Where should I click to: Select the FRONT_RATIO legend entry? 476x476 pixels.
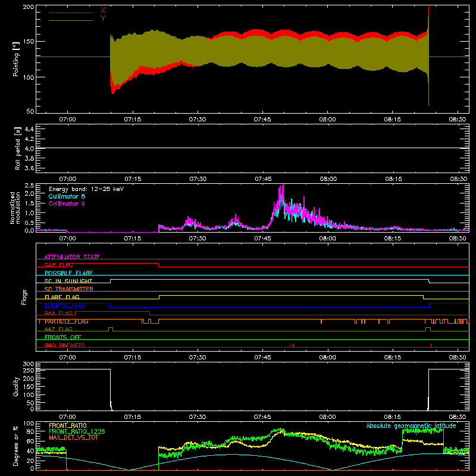click(x=68, y=425)
